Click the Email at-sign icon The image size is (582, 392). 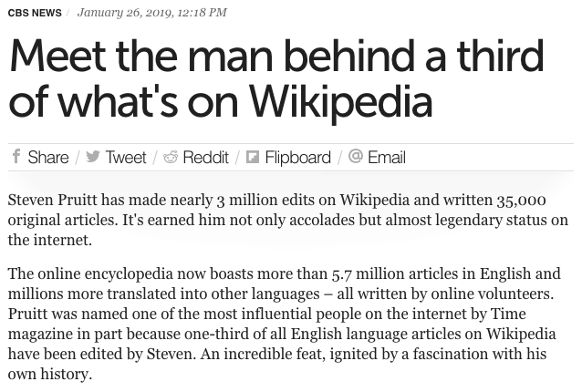(356, 157)
